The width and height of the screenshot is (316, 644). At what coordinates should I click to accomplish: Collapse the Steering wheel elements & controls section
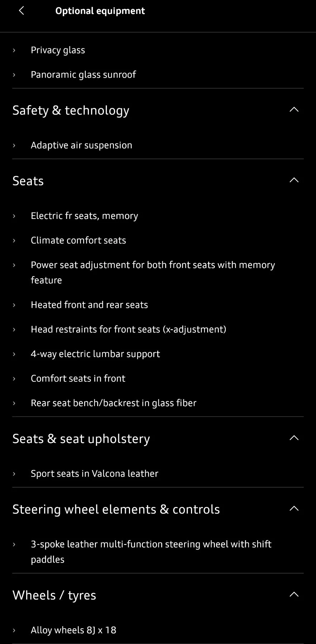[294, 508]
